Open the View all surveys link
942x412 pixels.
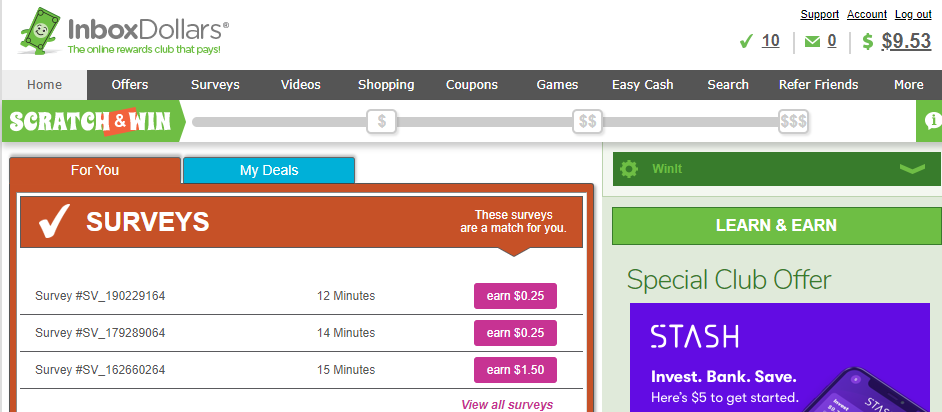(507, 405)
